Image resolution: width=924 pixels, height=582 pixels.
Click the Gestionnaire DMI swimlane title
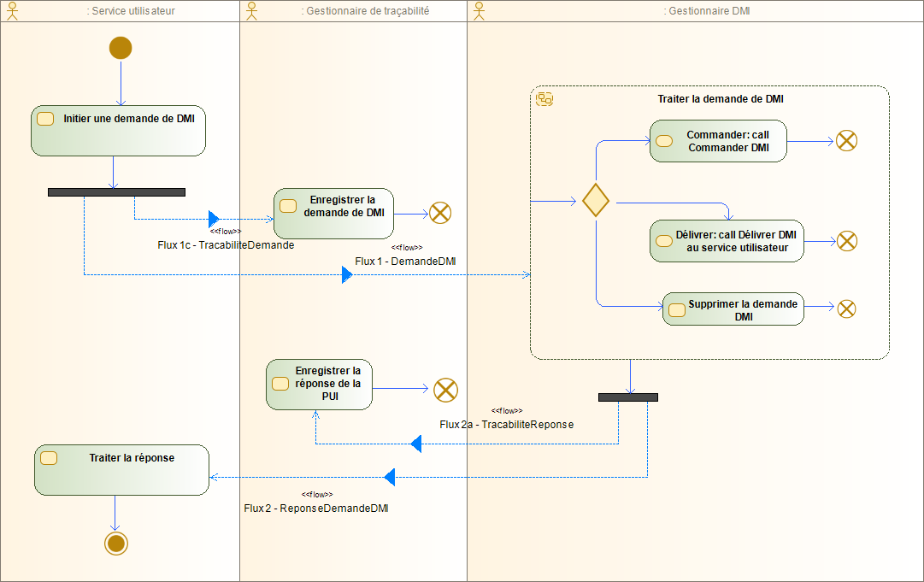pos(705,11)
